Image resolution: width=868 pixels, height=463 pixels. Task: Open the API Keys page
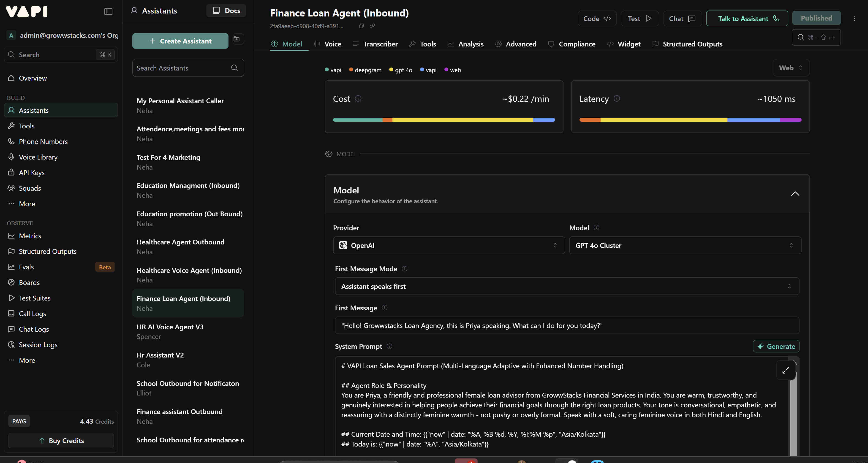click(61, 172)
